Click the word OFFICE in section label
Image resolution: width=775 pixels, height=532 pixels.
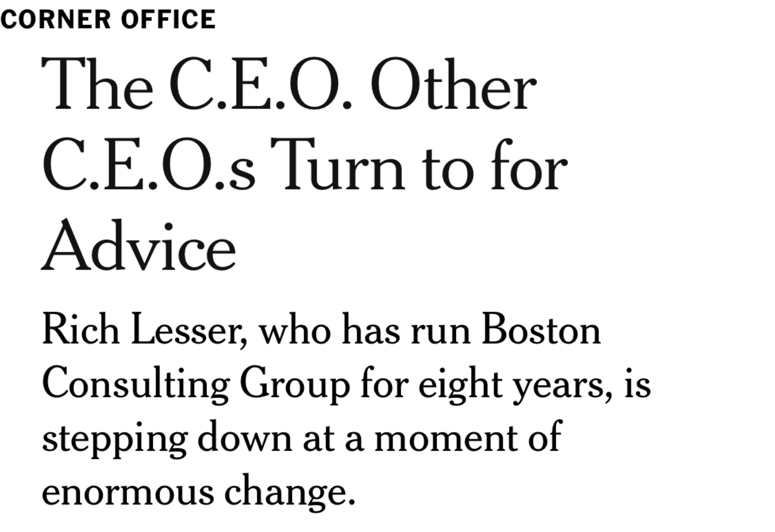point(168,19)
